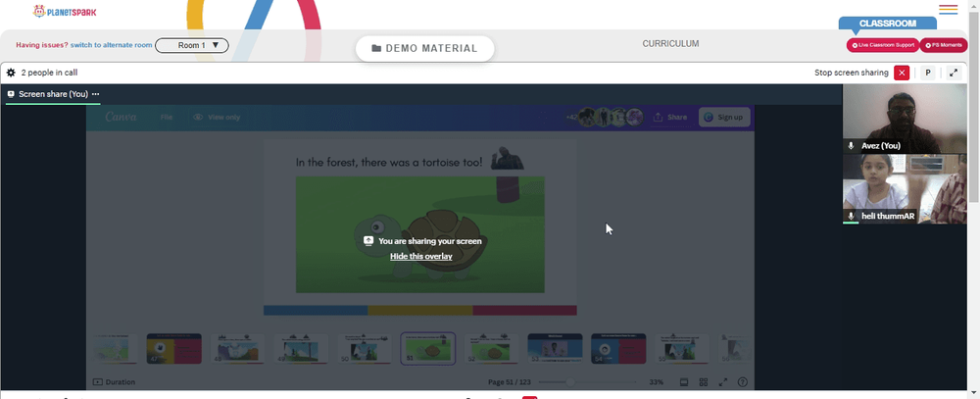Click Avez (You) video tile
The width and height of the screenshot is (980, 399).
[905, 119]
